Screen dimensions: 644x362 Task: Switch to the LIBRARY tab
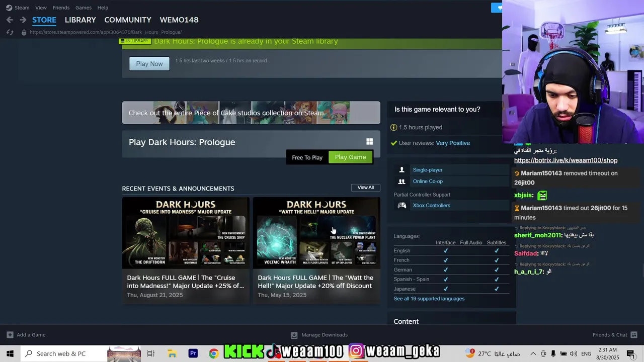point(80,20)
